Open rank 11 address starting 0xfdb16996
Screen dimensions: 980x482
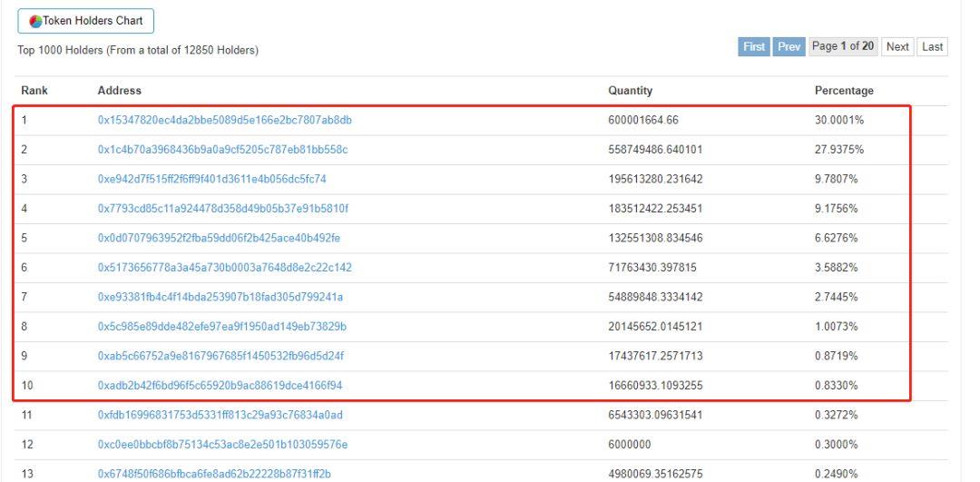coord(220,415)
